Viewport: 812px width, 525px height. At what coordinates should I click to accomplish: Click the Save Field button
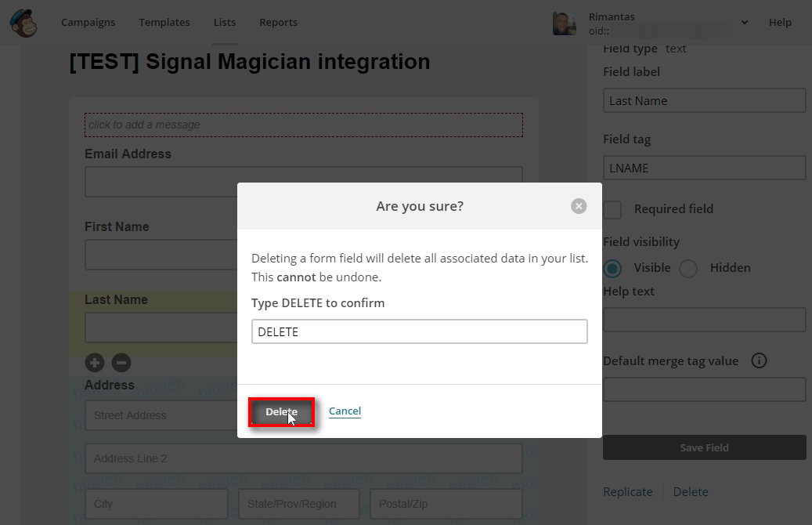tap(704, 447)
